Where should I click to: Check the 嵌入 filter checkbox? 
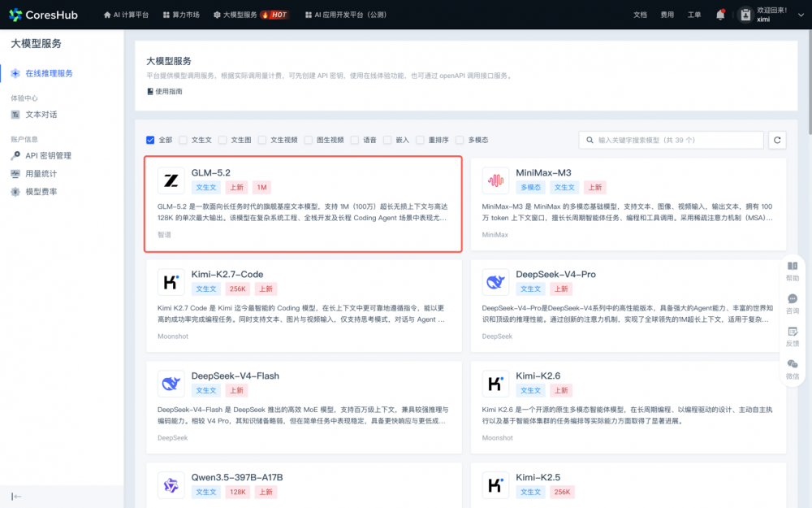(387, 140)
